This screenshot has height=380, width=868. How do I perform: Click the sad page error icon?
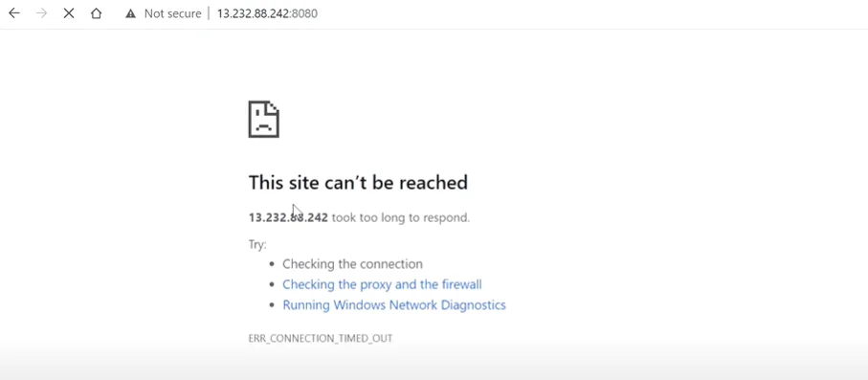[263, 119]
